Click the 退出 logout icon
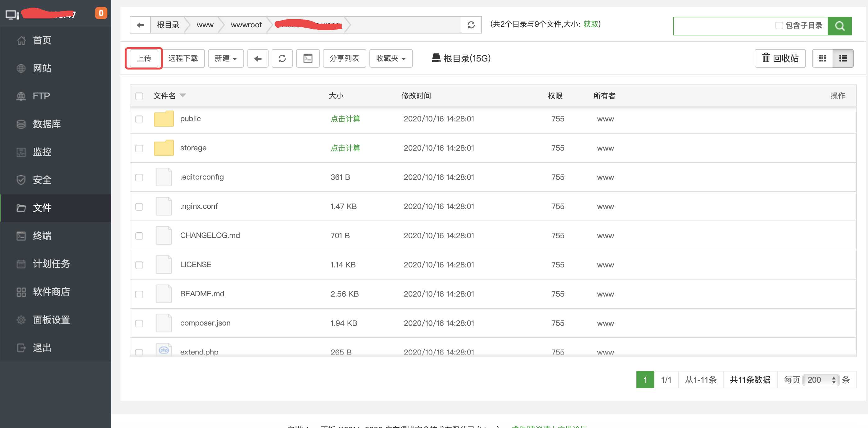The width and height of the screenshot is (868, 428). pos(21,348)
